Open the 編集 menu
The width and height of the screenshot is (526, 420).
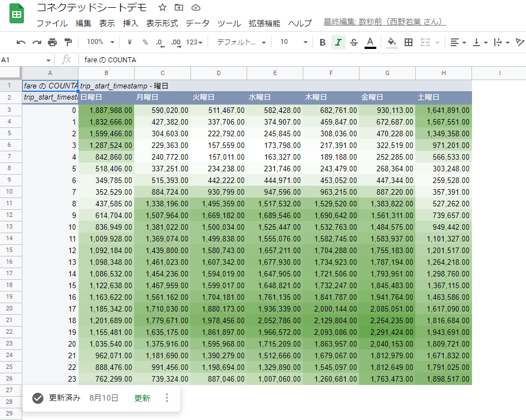(x=83, y=23)
